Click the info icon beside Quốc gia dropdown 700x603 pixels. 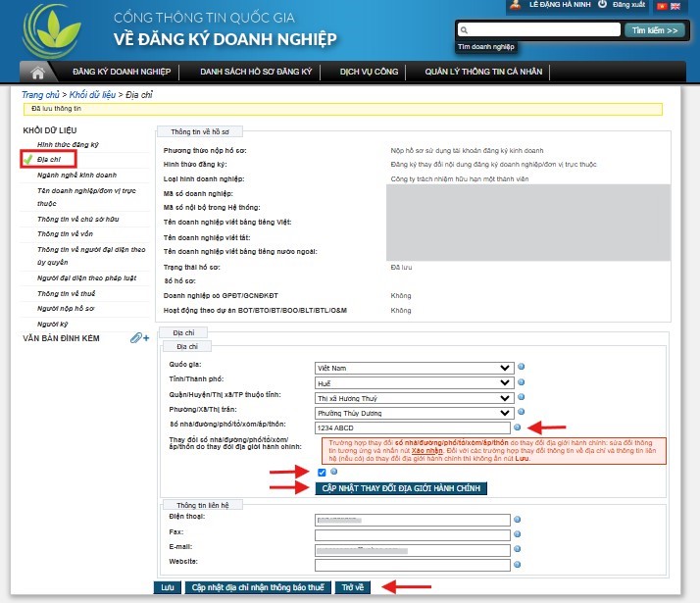(523, 368)
